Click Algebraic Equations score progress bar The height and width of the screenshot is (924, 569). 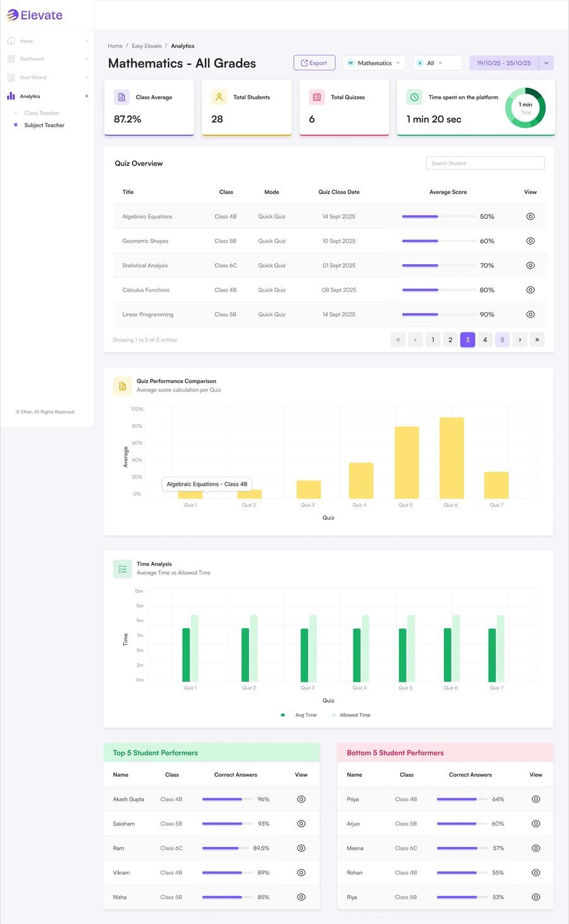click(x=439, y=216)
